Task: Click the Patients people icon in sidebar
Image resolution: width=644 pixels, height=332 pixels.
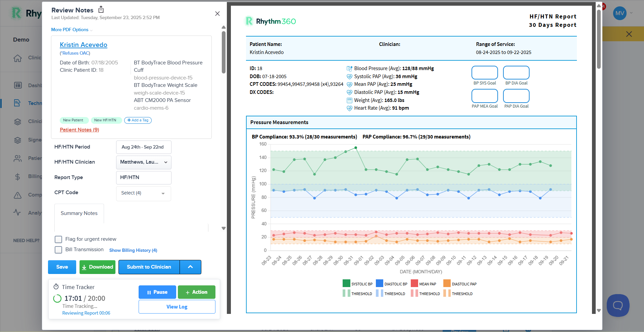Action: point(17,158)
